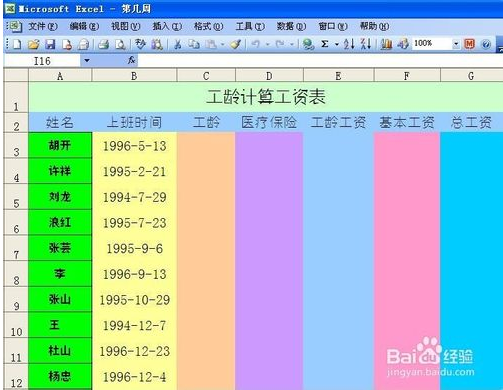Click the Select All corner box
This screenshot has width=503, height=390.
point(16,75)
